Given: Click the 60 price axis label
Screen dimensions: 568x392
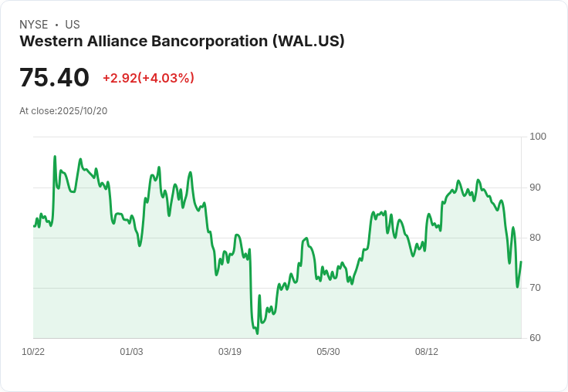Looking at the screenshot, I should coord(535,338).
